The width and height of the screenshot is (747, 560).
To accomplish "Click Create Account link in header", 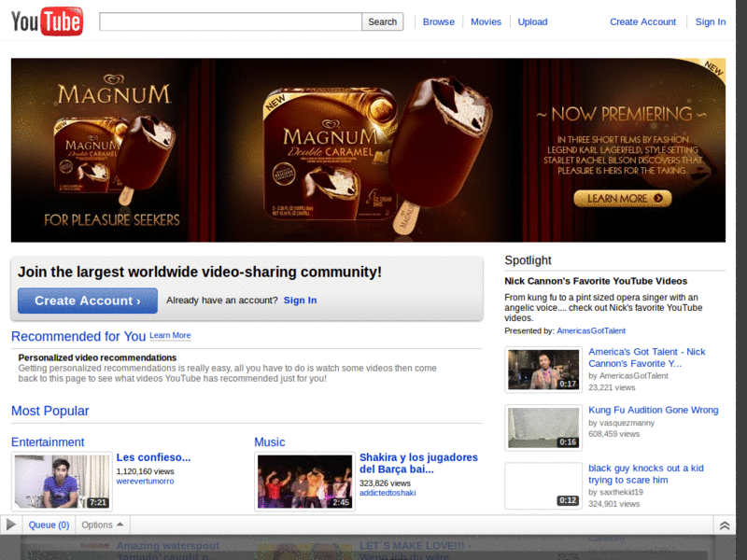I will (x=642, y=21).
